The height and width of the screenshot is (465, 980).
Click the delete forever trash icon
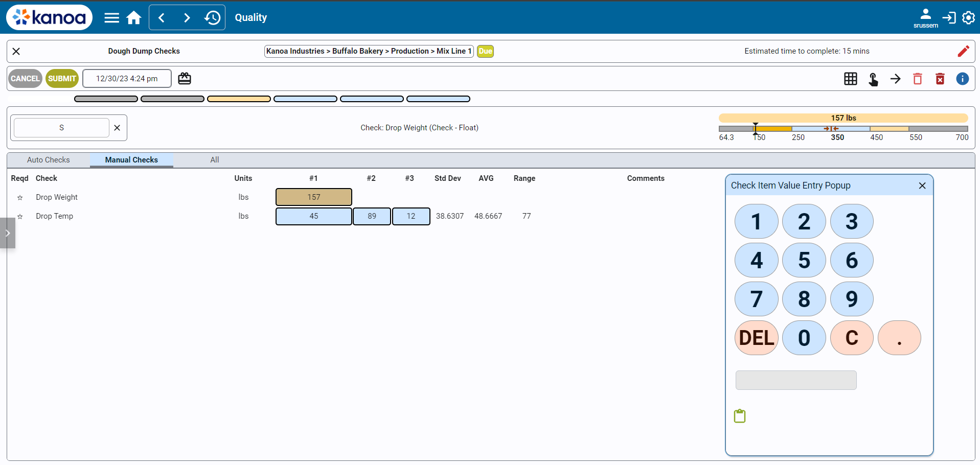(940, 79)
